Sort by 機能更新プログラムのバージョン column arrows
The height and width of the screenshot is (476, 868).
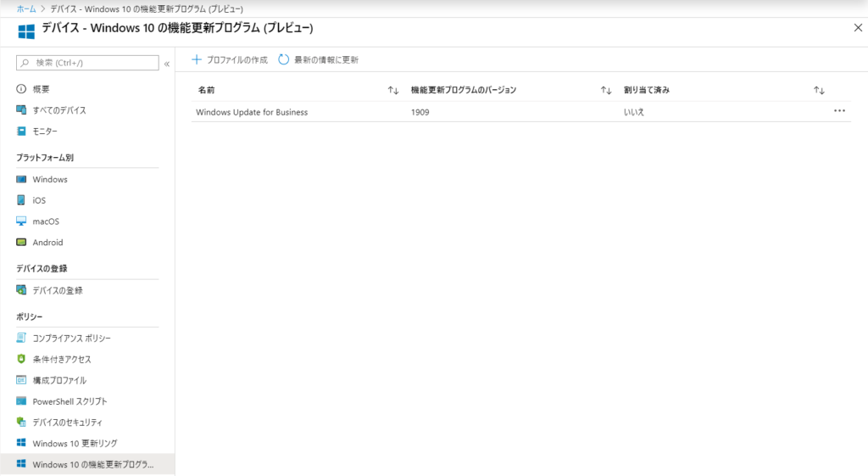coord(606,90)
